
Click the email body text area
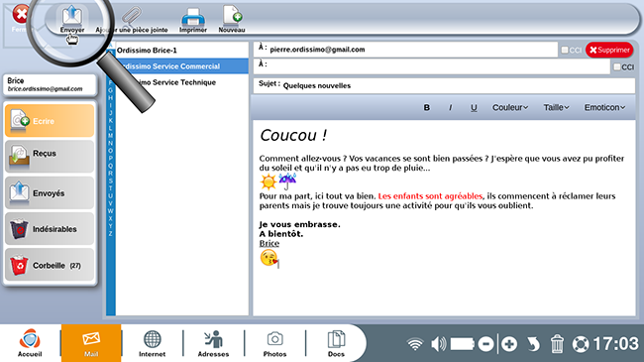pos(444,218)
